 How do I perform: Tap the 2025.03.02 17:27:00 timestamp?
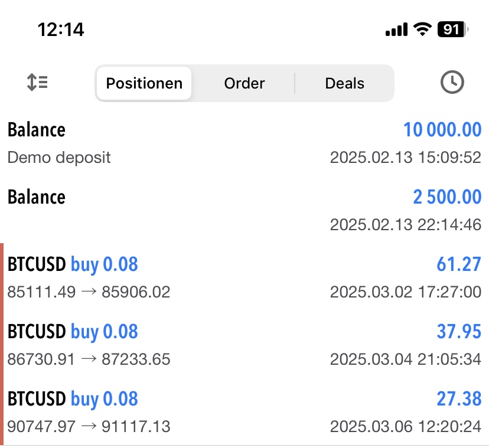(x=405, y=292)
